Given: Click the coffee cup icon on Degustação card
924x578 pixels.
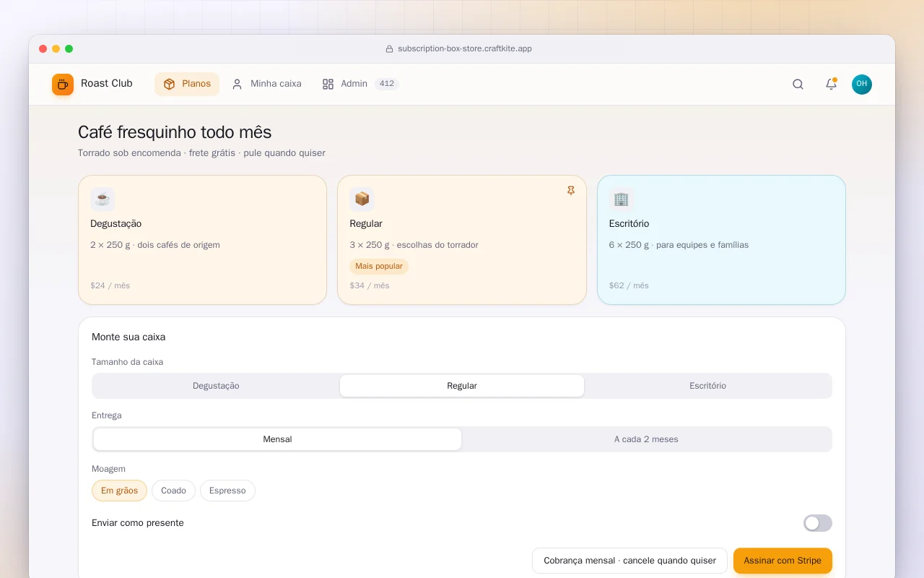Looking at the screenshot, I should click(103, 199).
